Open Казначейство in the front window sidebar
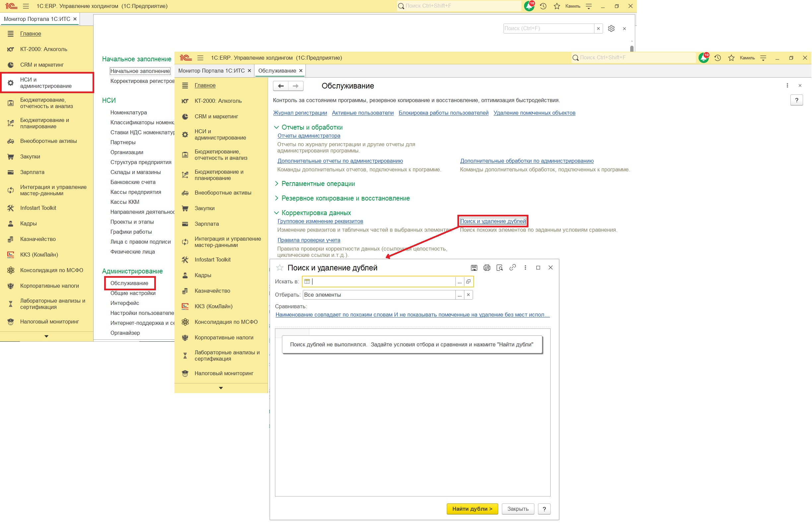The width and height of the screenshot is (812, 523). 212,291
